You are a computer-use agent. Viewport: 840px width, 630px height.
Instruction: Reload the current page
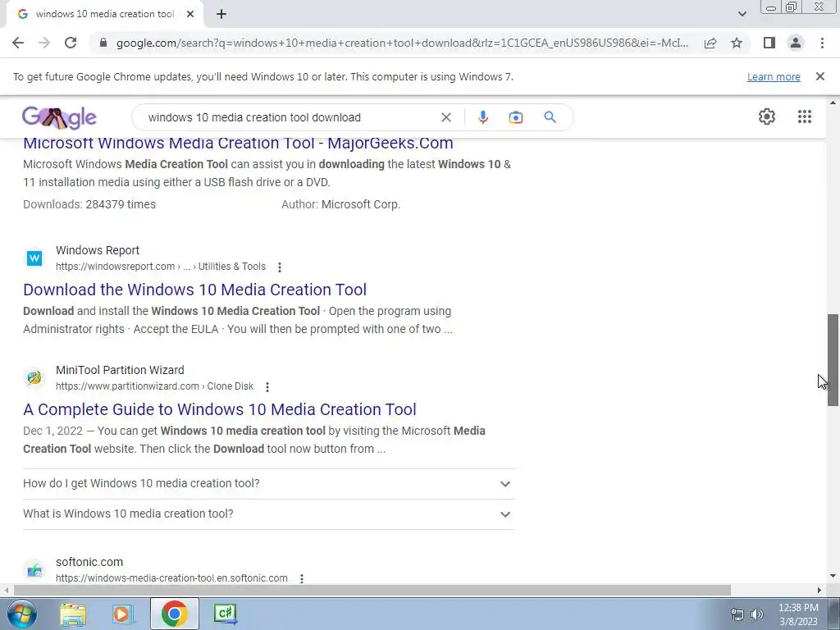71,43
